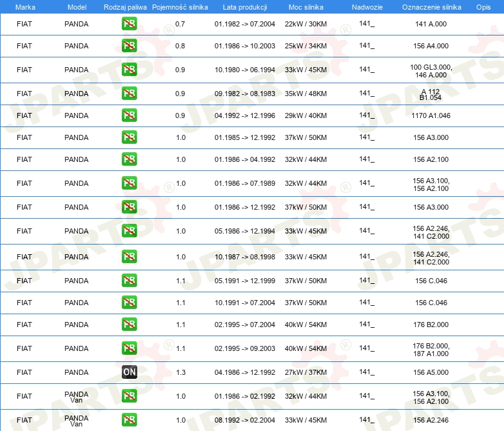Click the date range 08.1992 -> 02.2004
This screenshot has height=431, width=504.
coord(245,420)
